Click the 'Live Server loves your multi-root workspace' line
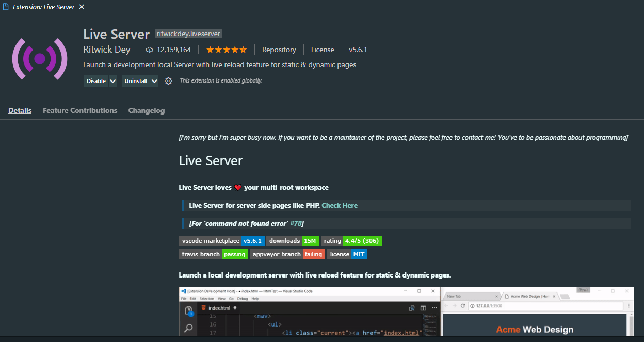 coord(253,187)
